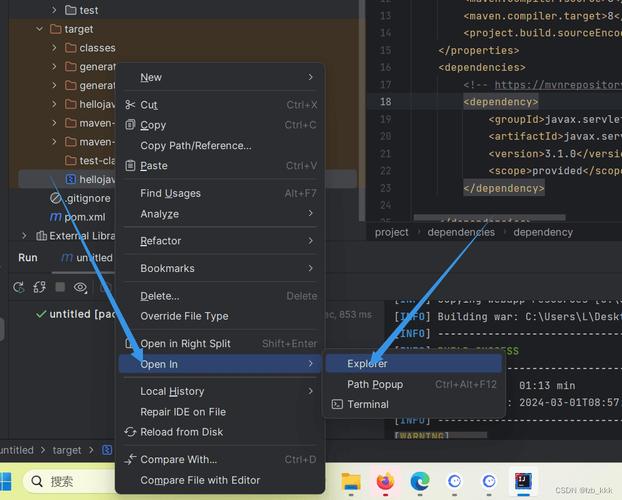The width and height of the screenshot is (622, 500).
Task: Open File Explorer from the taskbar
Action: tap(351, 482)
